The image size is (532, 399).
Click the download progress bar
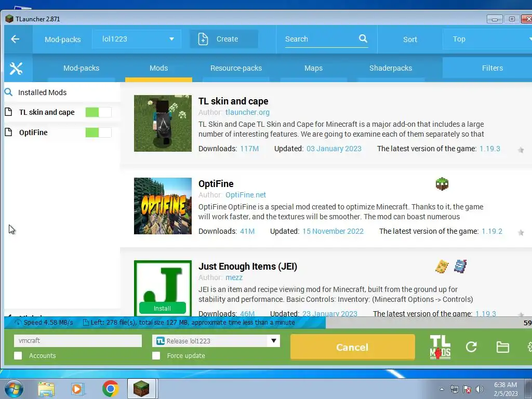pos(268,323)
